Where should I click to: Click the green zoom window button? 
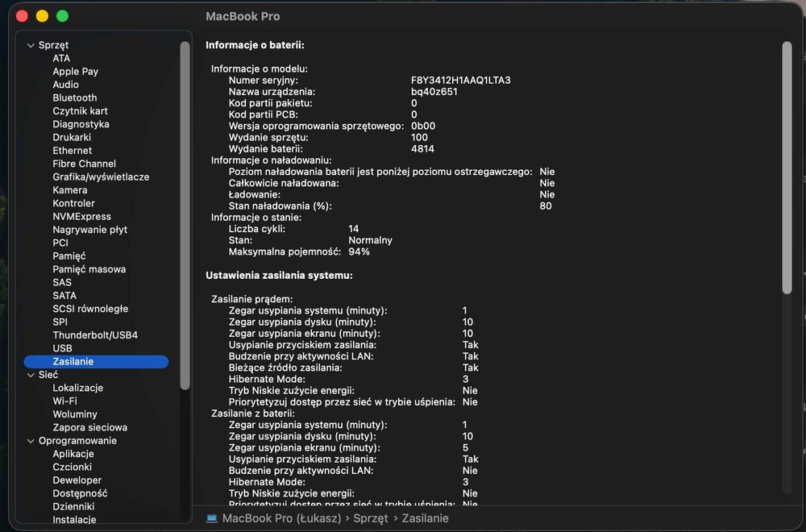click(x=62, y=16)
